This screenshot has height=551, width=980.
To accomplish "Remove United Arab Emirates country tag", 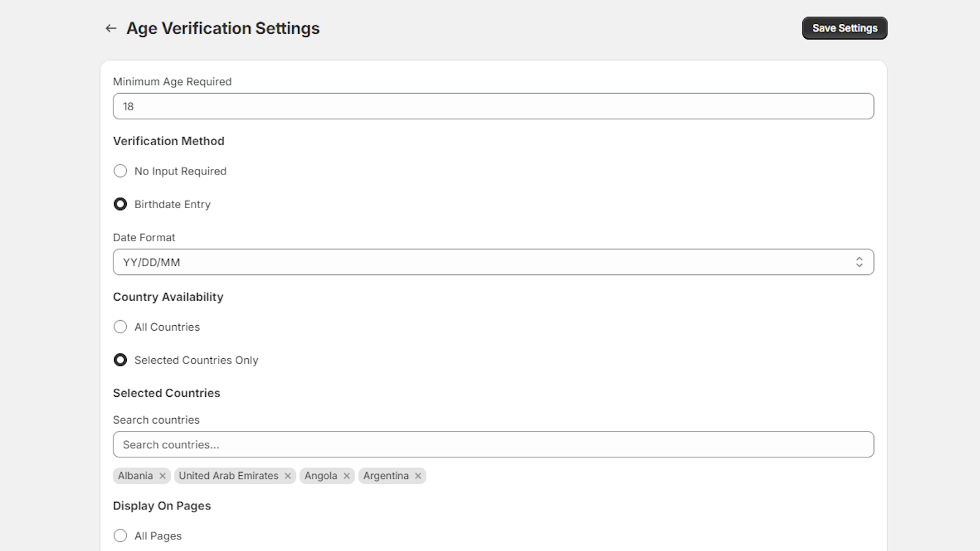I will (x=288, y=476).
